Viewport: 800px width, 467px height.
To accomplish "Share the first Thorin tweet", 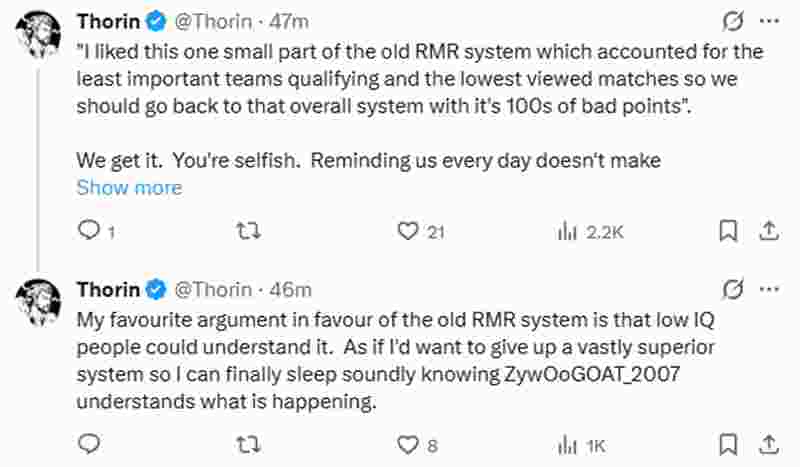I will (x=768, y=231).
